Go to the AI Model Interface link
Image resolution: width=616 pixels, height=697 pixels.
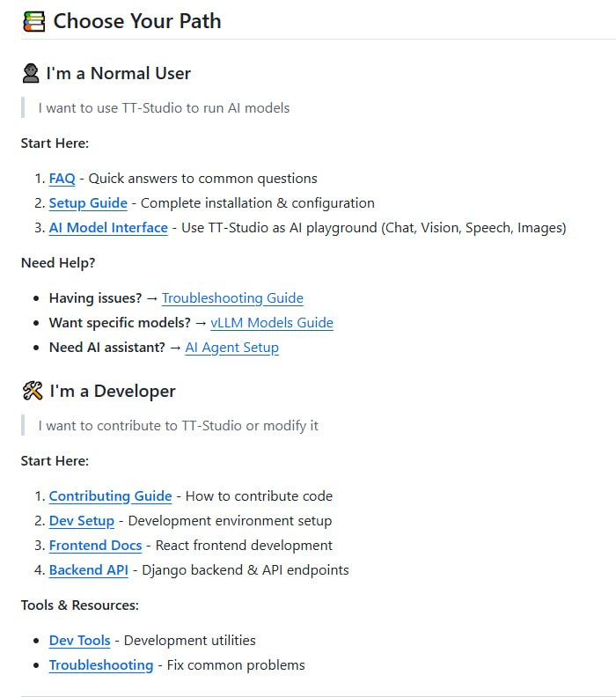pos(108,228)
